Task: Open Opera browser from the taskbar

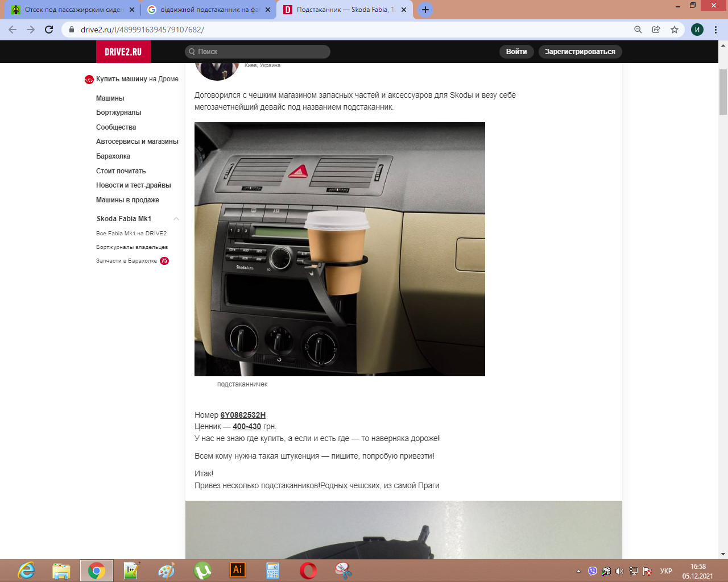Action: (308, 570)
